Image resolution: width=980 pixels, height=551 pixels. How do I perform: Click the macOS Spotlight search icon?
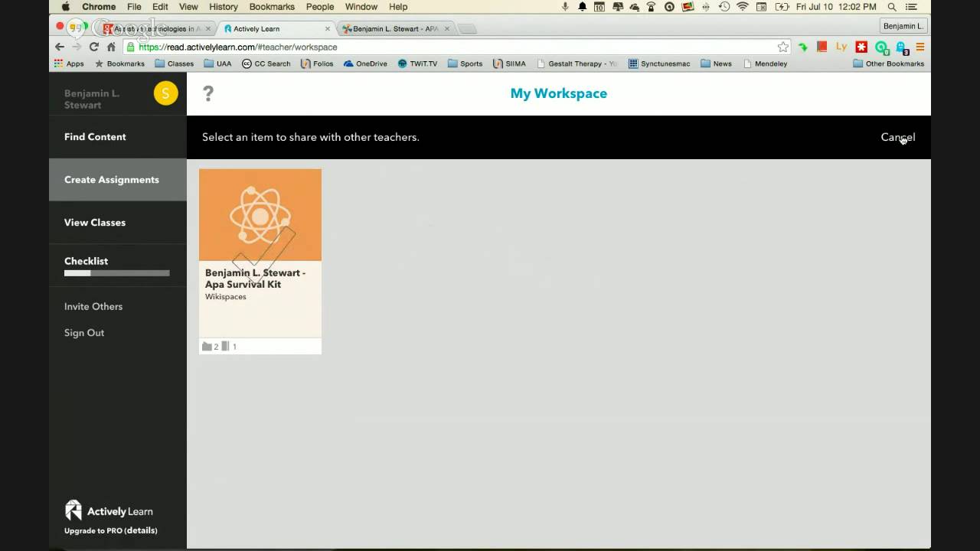tap(892, 7)
